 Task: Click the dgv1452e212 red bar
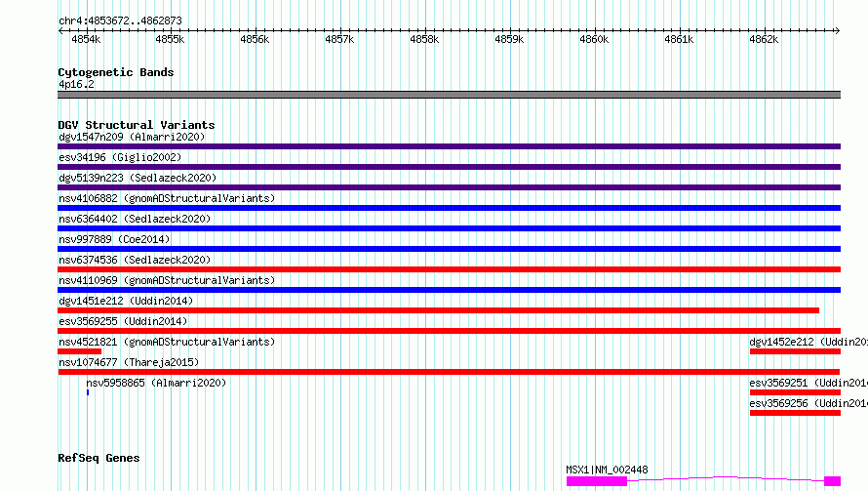tap(795, 351)
